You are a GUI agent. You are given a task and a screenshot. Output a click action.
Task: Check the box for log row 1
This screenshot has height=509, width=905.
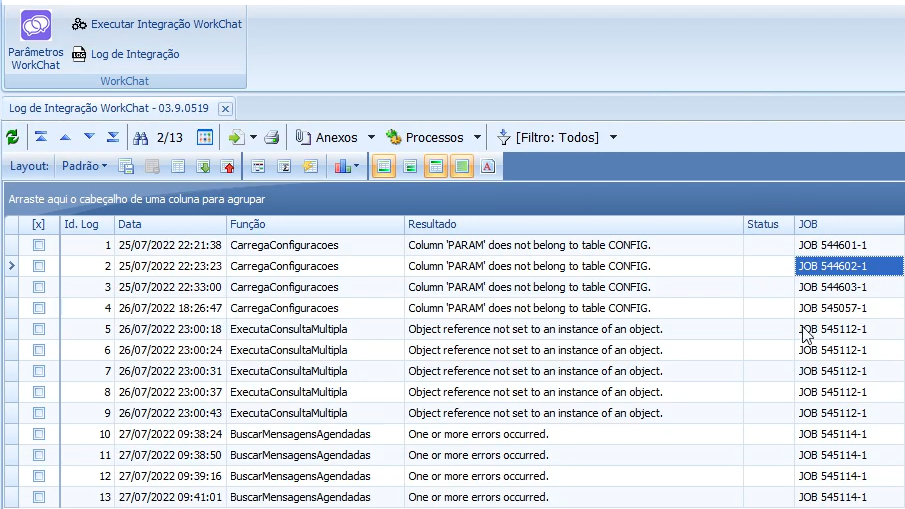click(39, 245)
